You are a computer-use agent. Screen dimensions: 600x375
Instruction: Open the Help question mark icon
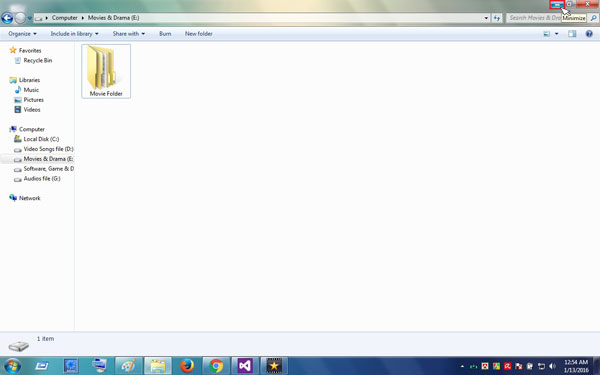(589, 34)
